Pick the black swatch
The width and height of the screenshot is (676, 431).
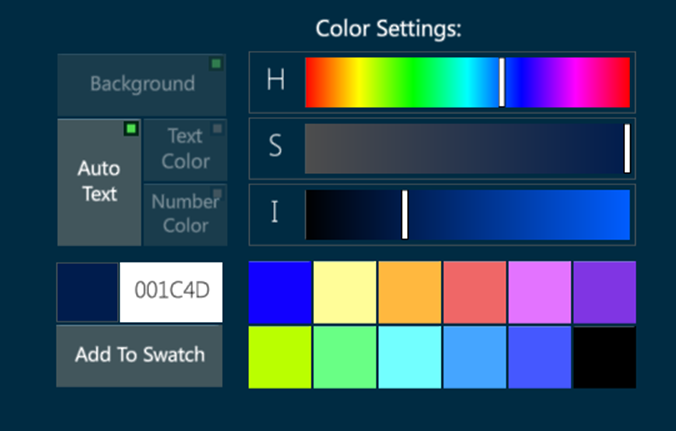click(x=605, y=357)
